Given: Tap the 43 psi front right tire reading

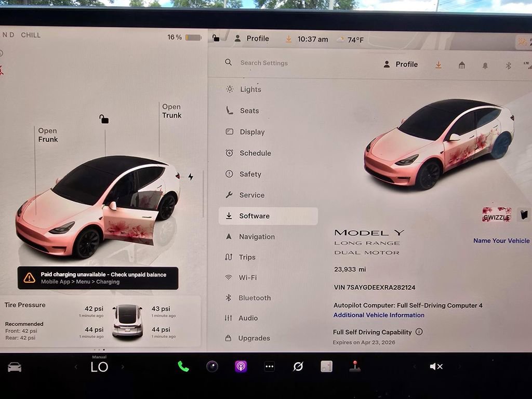Looking at the screenshot, I should pyautogui.click(x=161, y=309).
